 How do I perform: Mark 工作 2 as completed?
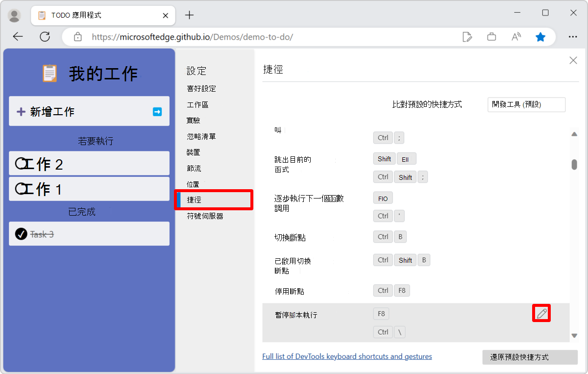click(x=20, y=163)
